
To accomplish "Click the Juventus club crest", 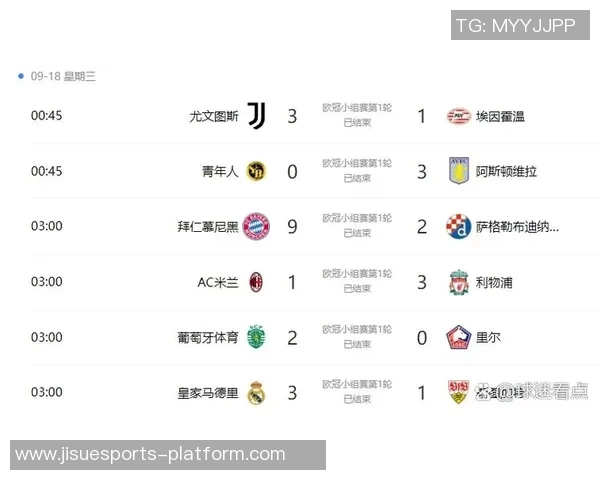I will coord(257,116).
